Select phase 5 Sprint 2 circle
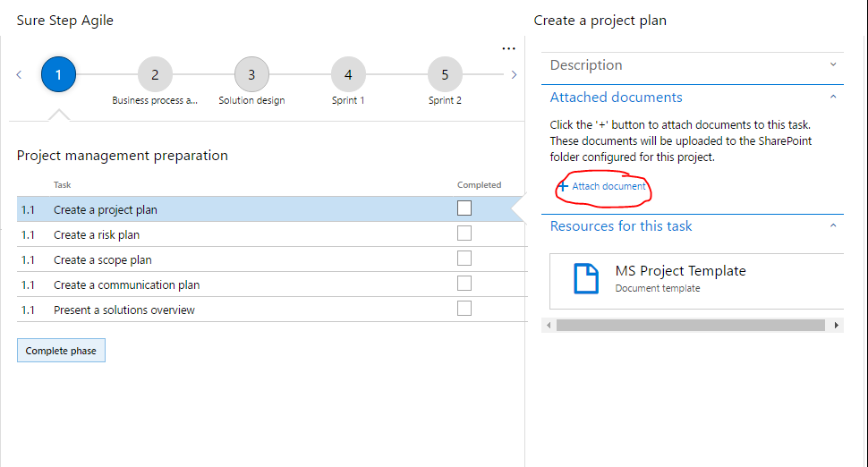The image size is (868, 467). (x=445, y=75)
